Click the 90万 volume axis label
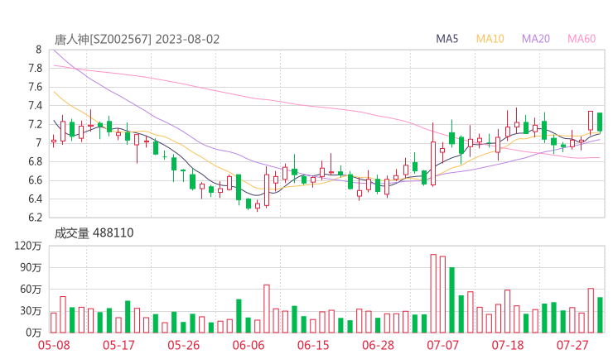Screen dimensions: 613x364 point(31,267)
